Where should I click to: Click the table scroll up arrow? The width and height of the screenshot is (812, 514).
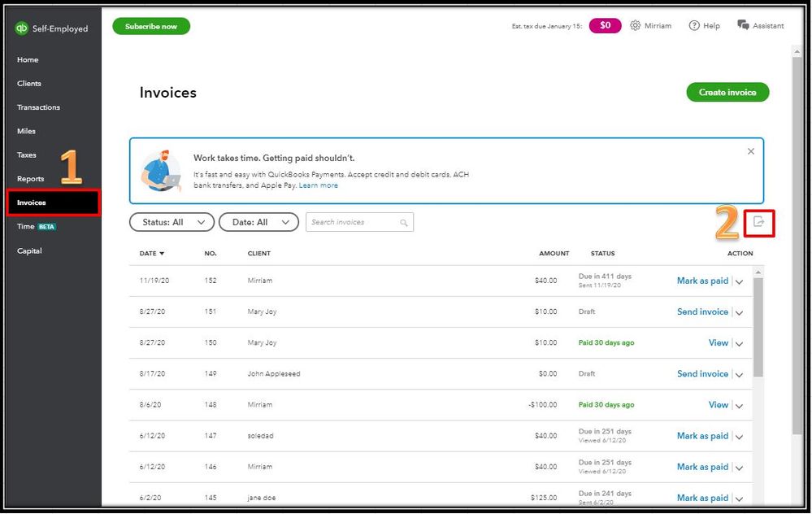click(x=758, y=272)
